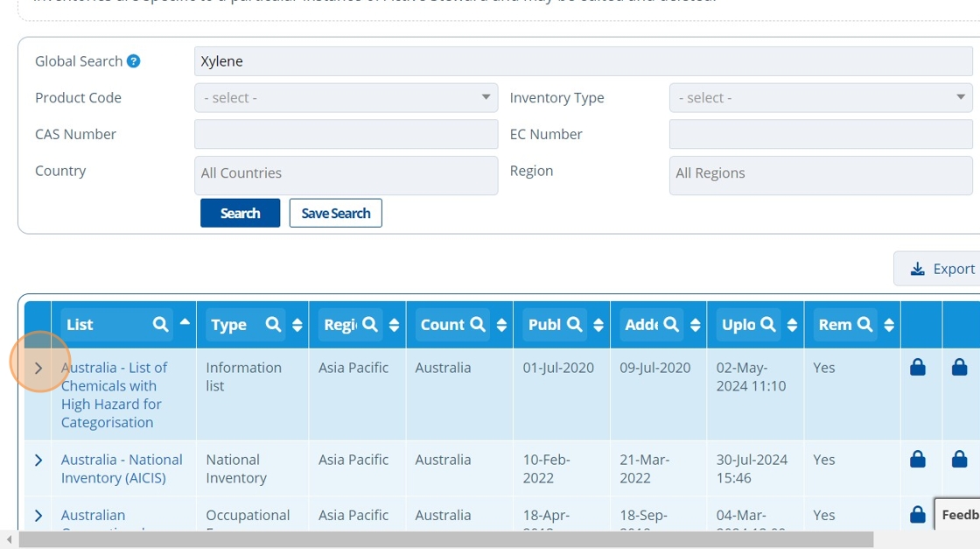
Task: Expand the Australian Occupational row
Action: pyautogui.click(x=38, y=516)
